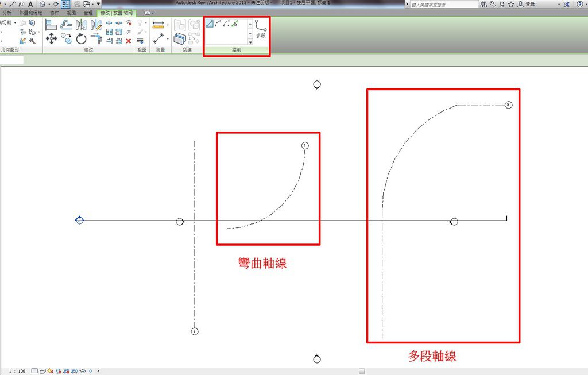Select the Center-Ends Arc draw tool

(x=226, y=23)
